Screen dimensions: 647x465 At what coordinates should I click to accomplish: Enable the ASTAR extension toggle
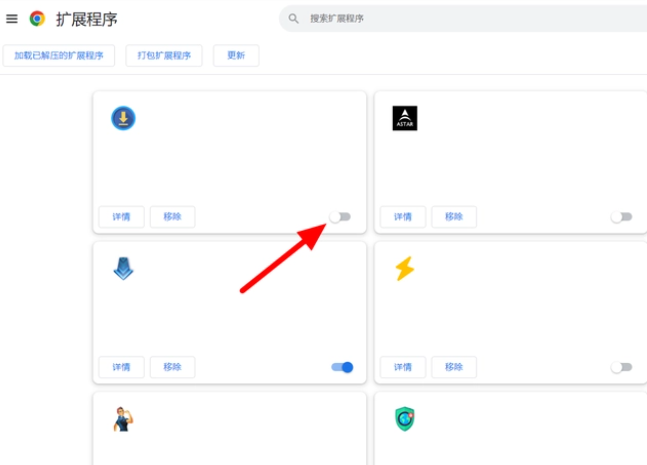pyautogui.click(x=621, y=217)
